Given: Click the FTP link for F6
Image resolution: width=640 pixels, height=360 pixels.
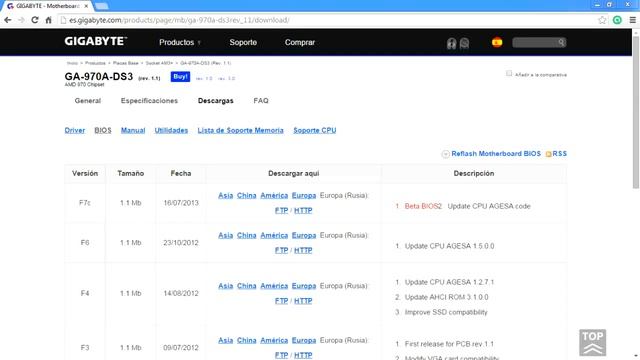Looking at the screenshot, I should [x=281, y=251].
